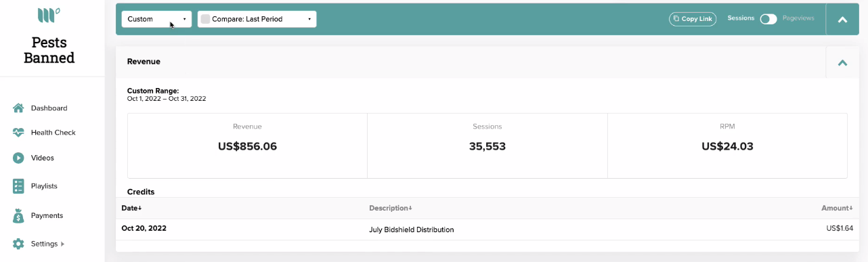This screenshot has height=262, width=868.
Task: Expand the Settings submenu arrow
Action: pyautogui.click(x=63, y=244)
